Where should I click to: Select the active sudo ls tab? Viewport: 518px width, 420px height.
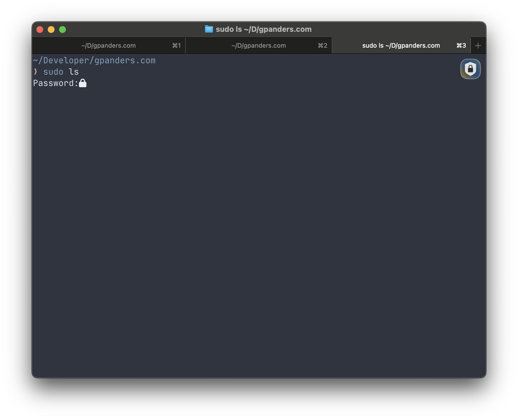tap(401, 46)
